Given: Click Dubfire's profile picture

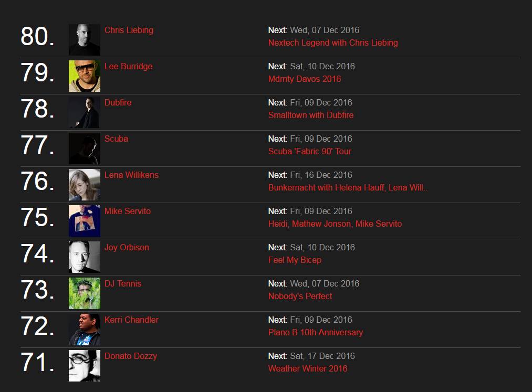Looking at the screenshot, I should point(84,112).
